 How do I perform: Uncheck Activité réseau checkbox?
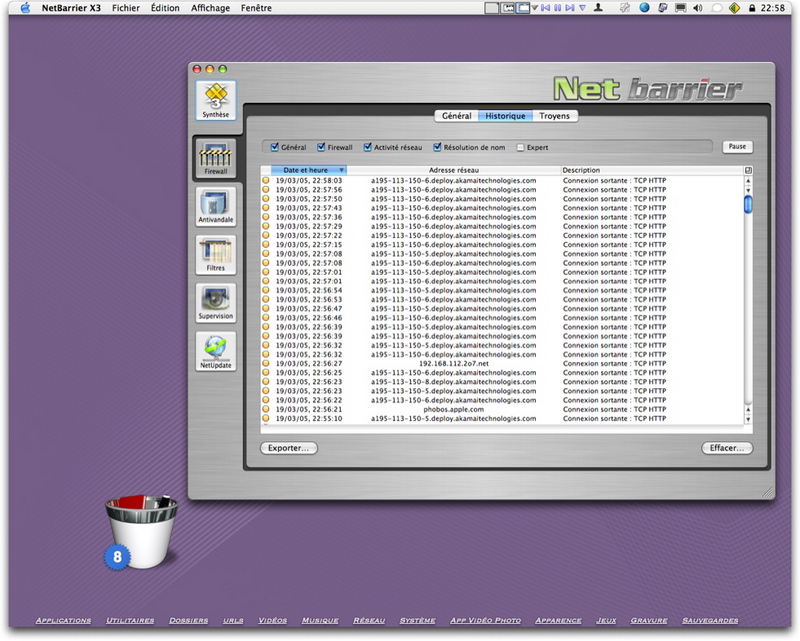click(x=367, y=147)
